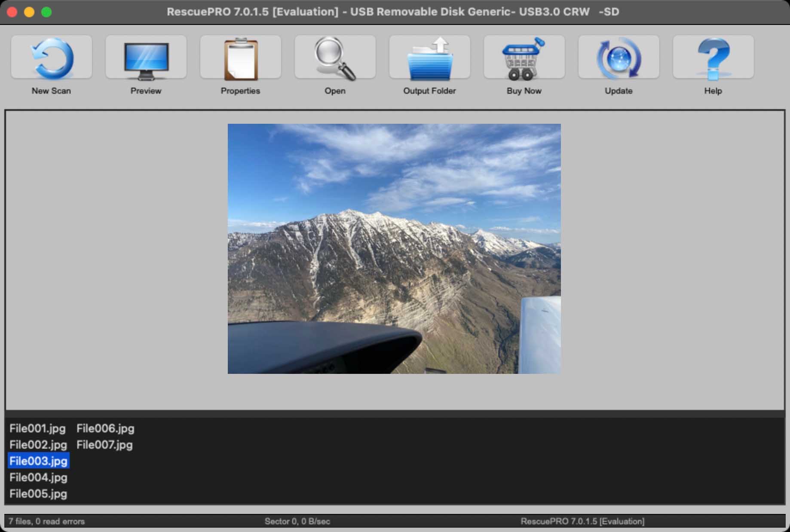Select File005.jpg in the file list
790x532 pixels.
tap(38, 494)
